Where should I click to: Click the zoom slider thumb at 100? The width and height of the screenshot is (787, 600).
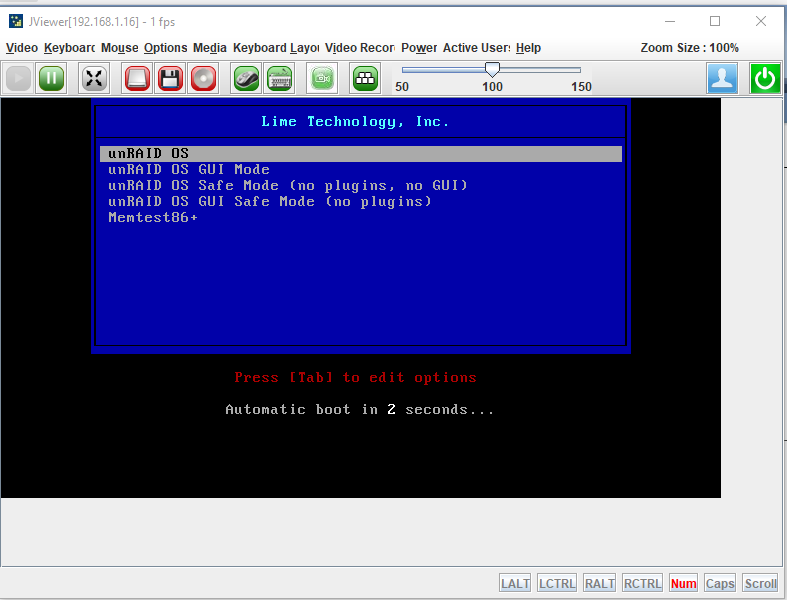point(492,69)
